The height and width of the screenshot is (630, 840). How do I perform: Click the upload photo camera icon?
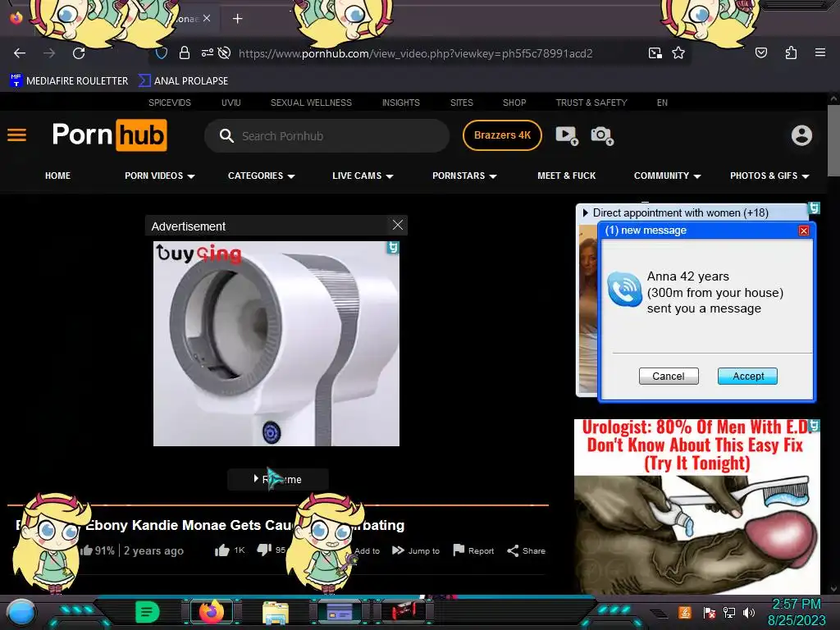tap(601, 135)
